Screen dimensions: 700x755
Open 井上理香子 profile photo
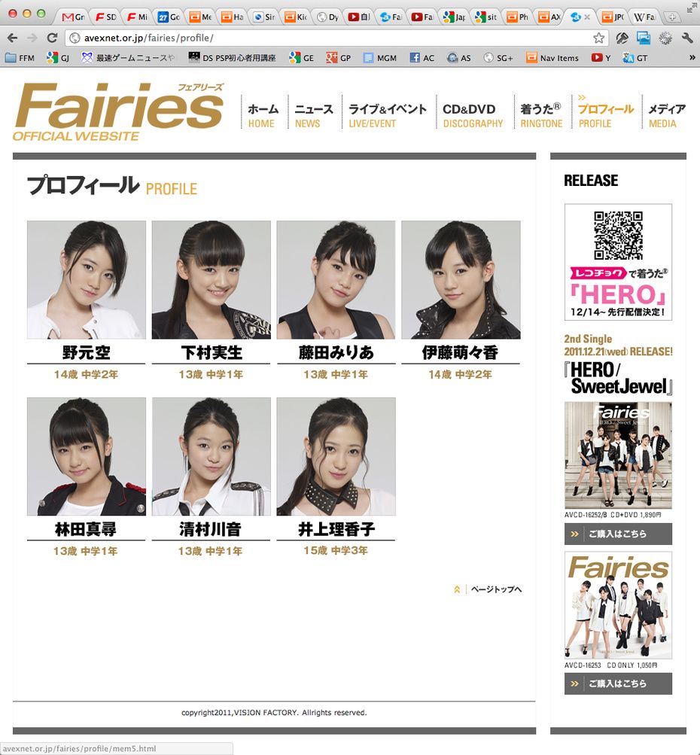click(x=336, y=456)
